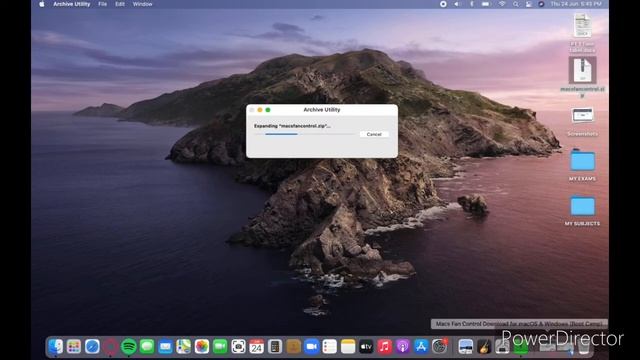Open the File menu

[x=102, y=4]
